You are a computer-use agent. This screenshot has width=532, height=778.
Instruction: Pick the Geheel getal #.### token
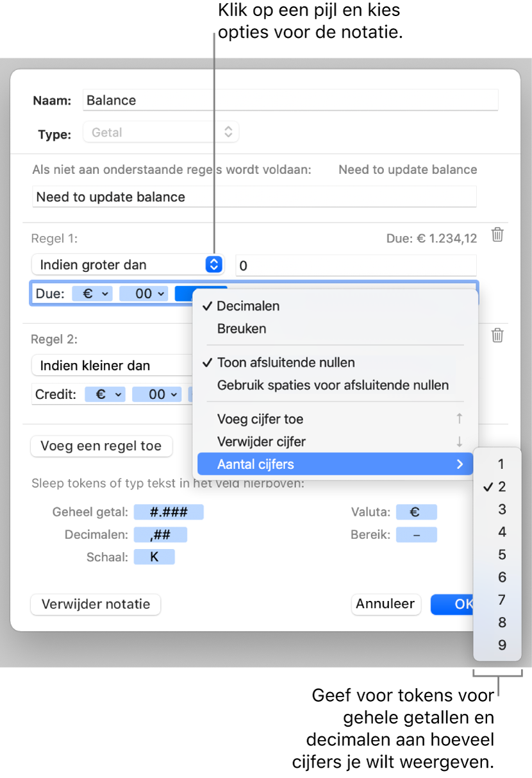tap(169, 512)
